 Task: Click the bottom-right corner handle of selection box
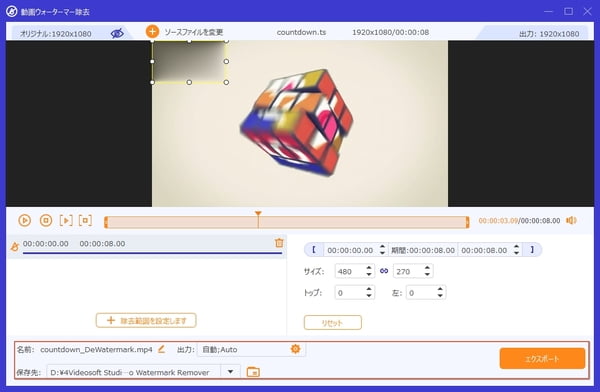pyautogui.click(x=226, y=82)
